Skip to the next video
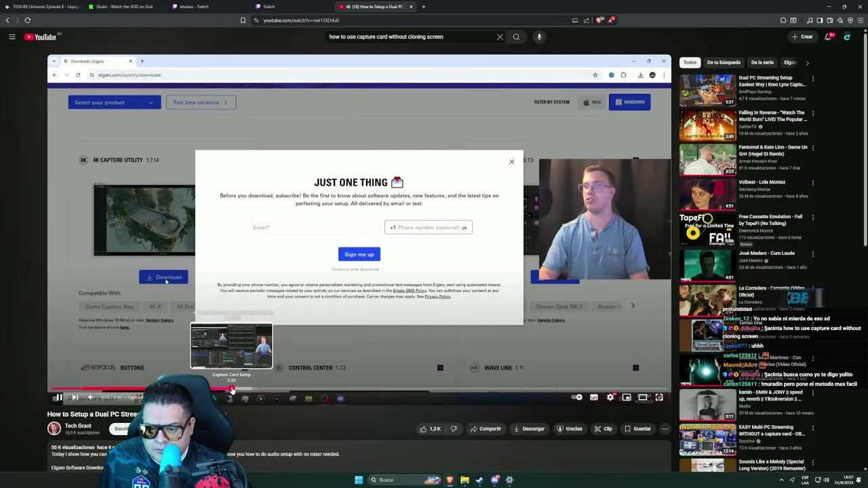This screenshot has width=868, height=488. (75, 398)
